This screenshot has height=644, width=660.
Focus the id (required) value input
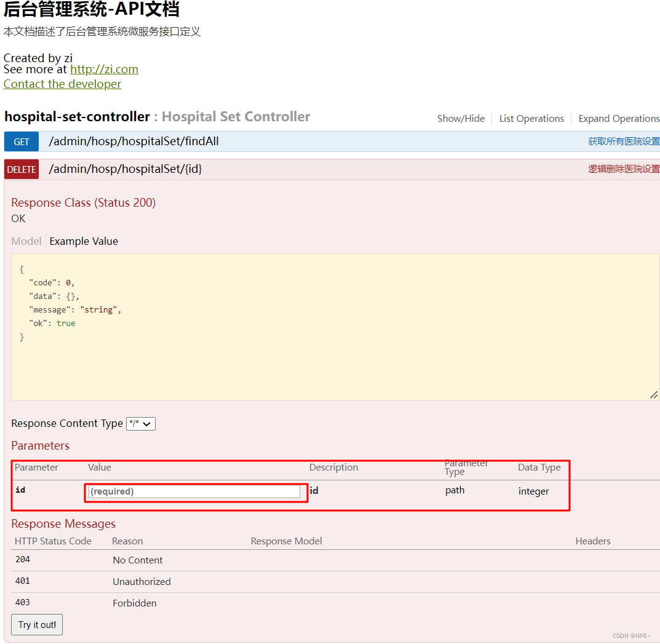coord(194,491)
